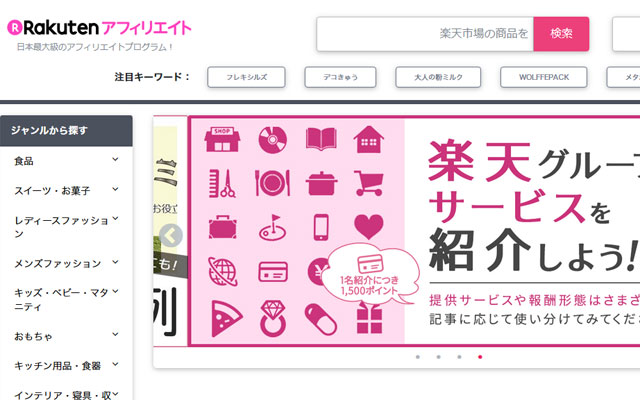Click the ジャンルから探す sidebar header

[x=66, y=131]
